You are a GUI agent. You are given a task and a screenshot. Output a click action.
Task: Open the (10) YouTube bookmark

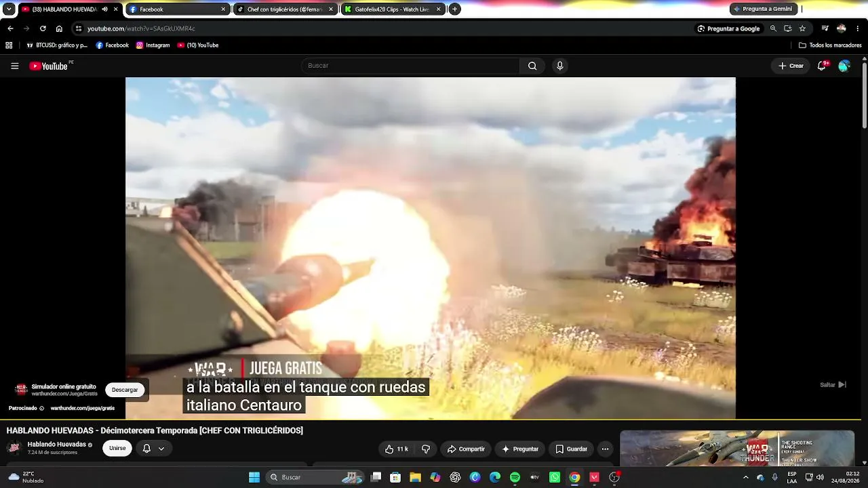pyautogui.click(x=198, y=45)
